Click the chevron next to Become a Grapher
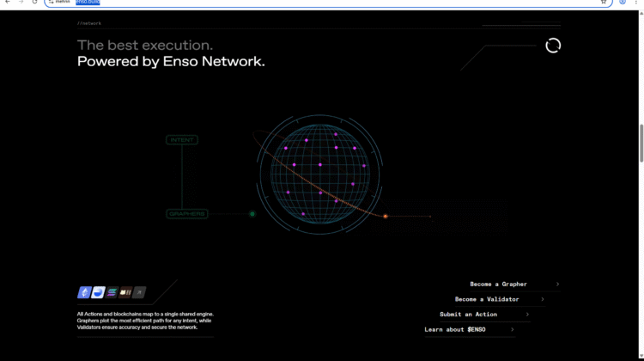Viewport: 644px width, 361px height. point(557,284)
